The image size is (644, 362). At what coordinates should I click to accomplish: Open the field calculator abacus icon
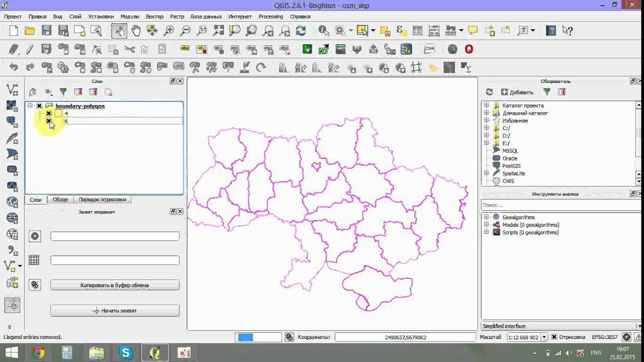[434, 31]
